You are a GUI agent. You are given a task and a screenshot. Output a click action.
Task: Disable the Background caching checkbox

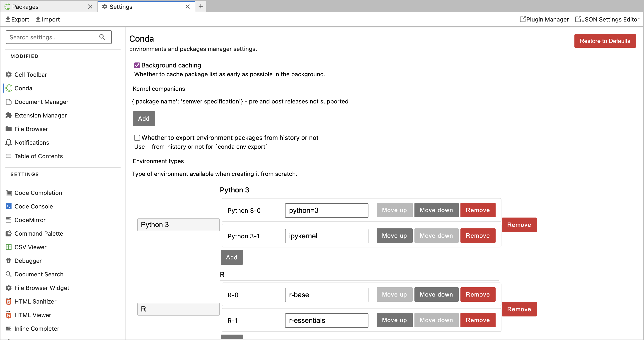click(137, 65)
